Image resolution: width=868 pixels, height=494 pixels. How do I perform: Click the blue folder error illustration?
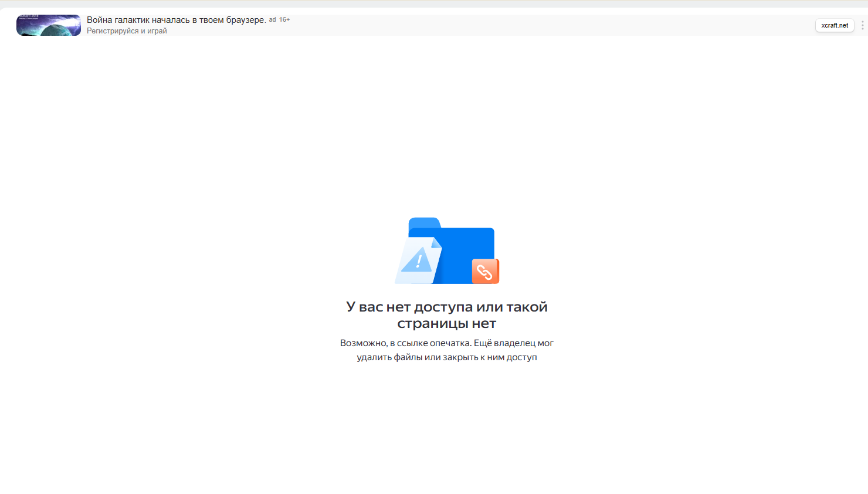tap(447, 251)
